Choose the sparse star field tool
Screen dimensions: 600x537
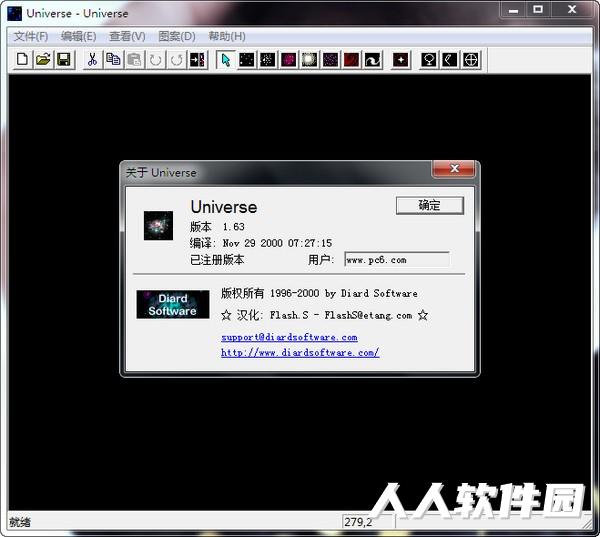tap(247, 60)
